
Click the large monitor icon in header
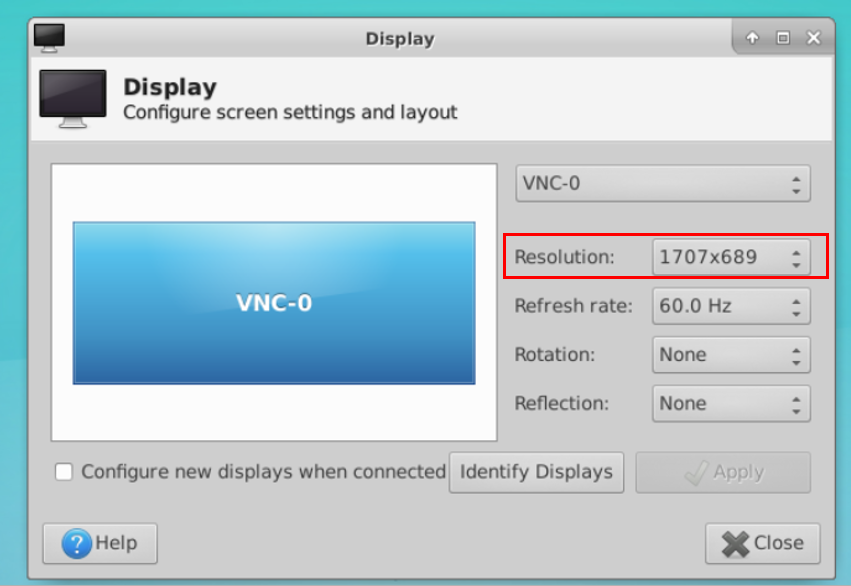click(x=72, y=98)
